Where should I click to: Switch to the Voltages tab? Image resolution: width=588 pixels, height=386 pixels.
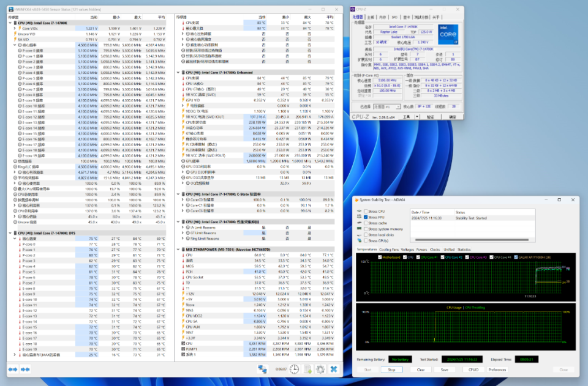pyautogui.click(x=407, y=250)
